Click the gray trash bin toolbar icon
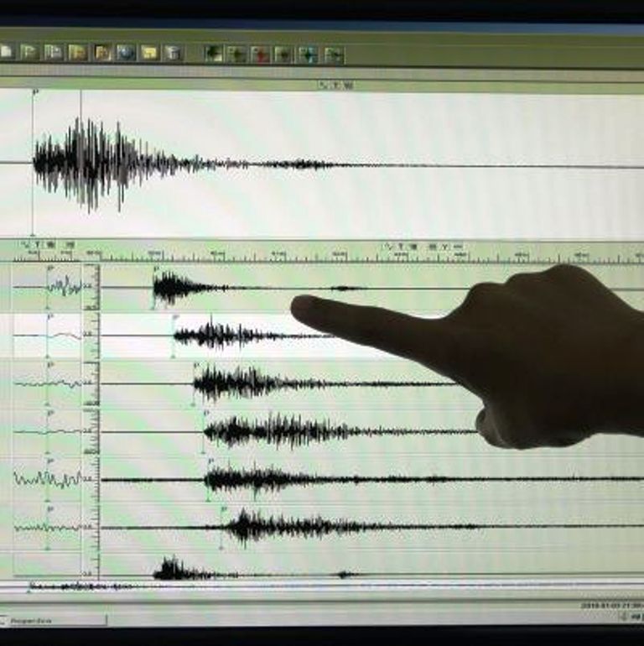Viewport: 644px width, 646px height. pyautogui.click(x=173, y=53)
